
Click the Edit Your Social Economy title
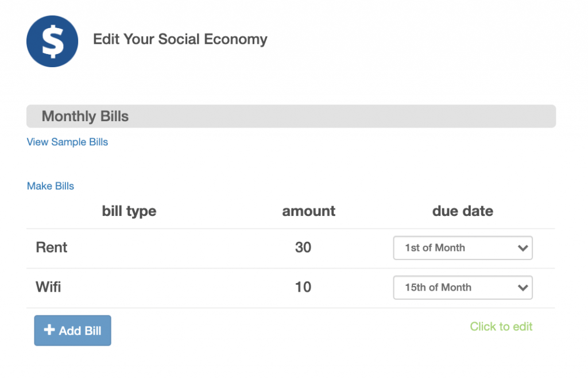(180, 40)
